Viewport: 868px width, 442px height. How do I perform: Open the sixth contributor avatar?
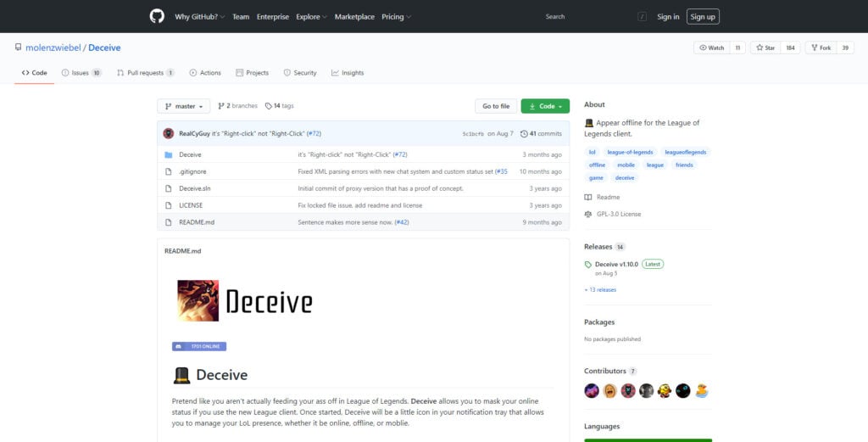coord(683,391)
